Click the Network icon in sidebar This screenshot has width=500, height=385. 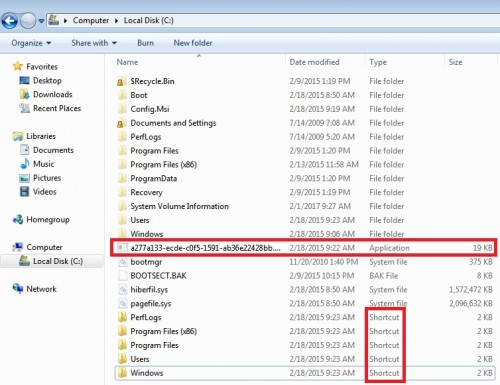pyautogui.click(x=18, y=289)
